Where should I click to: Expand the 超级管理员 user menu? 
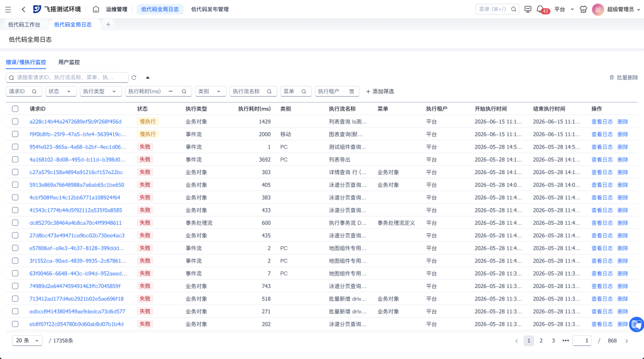click(624, 9)
